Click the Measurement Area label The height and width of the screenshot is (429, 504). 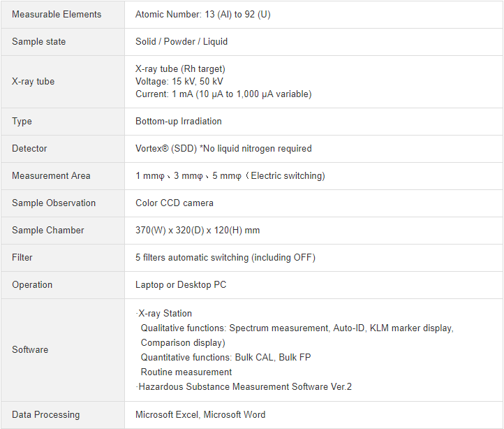tap(51, 175)
